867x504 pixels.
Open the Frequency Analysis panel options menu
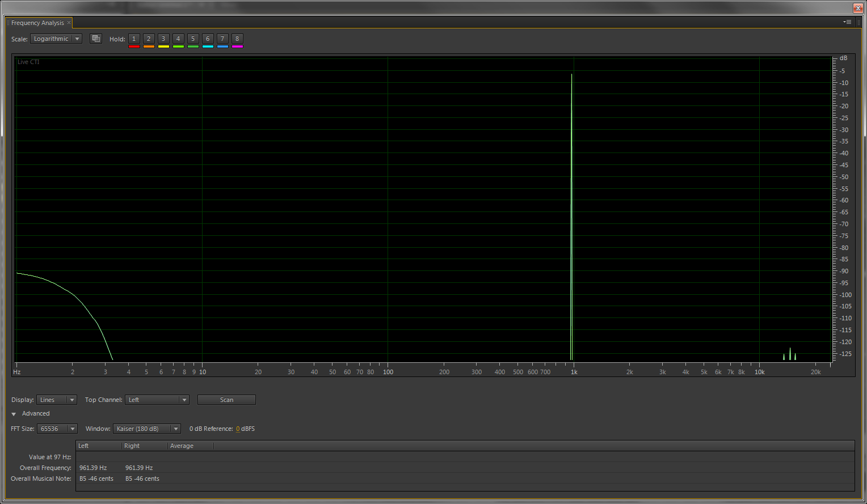pyautogui.click(x=848, y=22)
